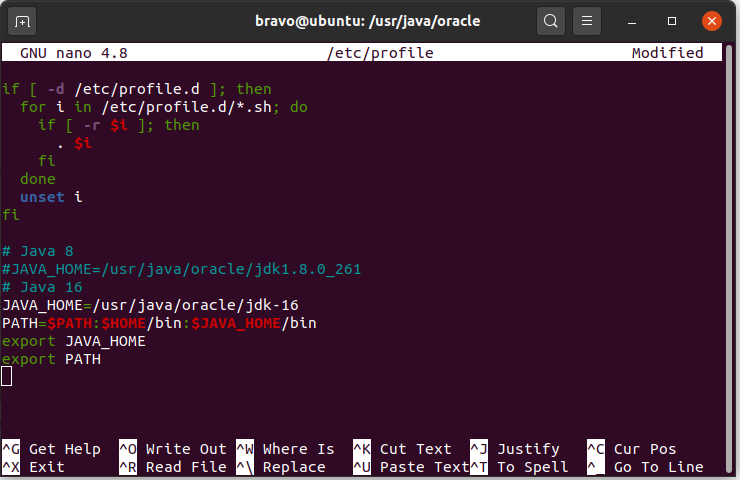This screenshot has height=480, width=740.
Task: Click the PATH=$PATH:$HOME/bin line
Action: tap(159, 323)
